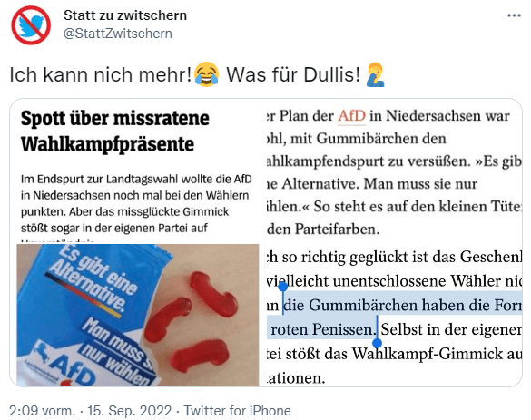Open the @StattZwitschern handle
This screenshot has height=420, width=531.
[x=118, y=34]
